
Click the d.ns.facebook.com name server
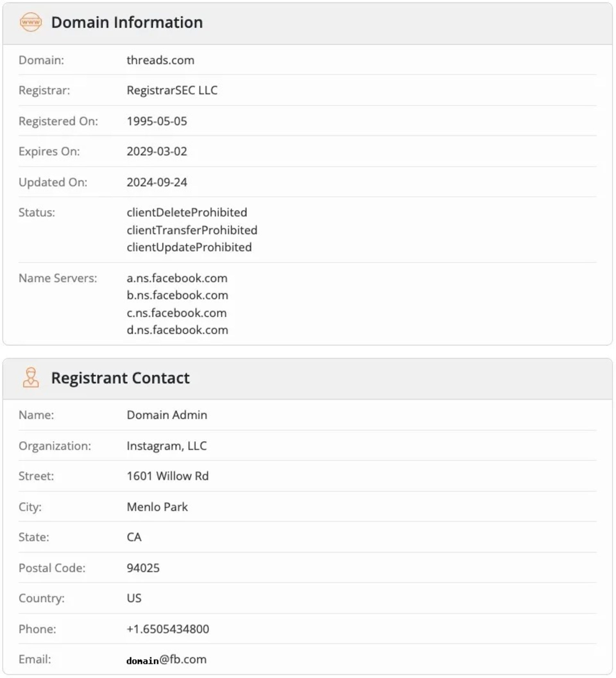(177, 330)
